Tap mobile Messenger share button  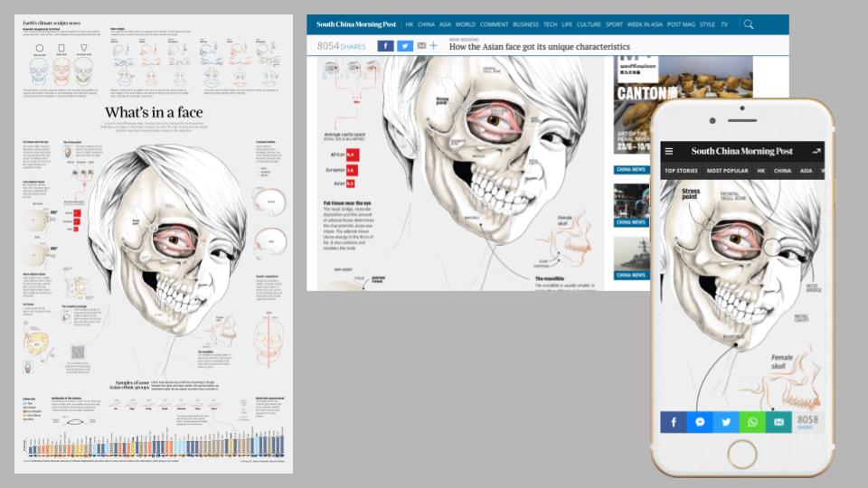tap(700, 422)
